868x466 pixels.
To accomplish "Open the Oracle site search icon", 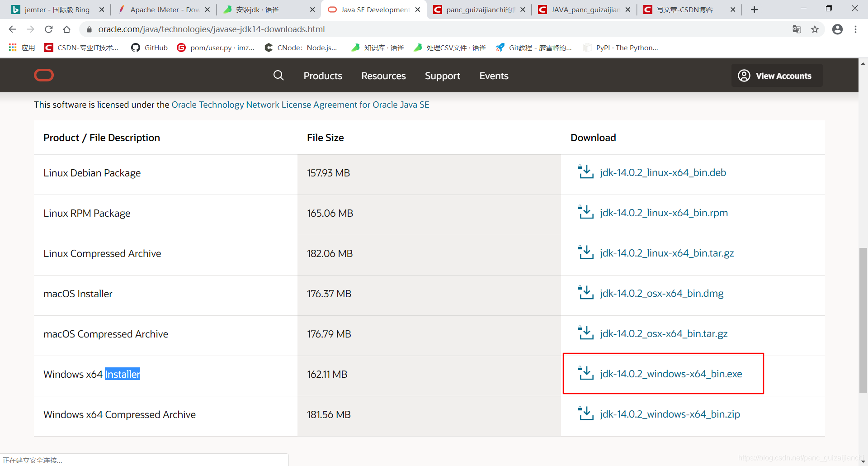I will 278,76.
